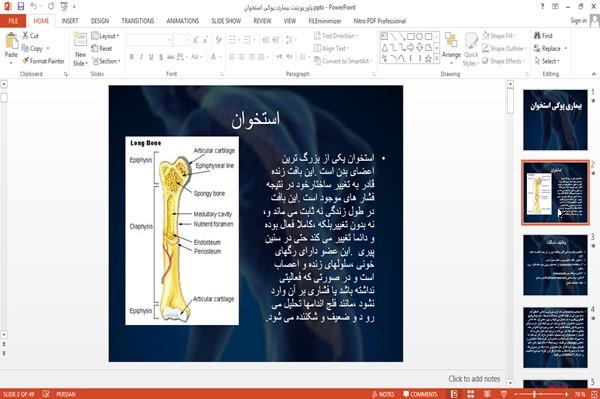Switch to the SLIDE SHOW tab
This screenshot has width=600, height=399.
coord(226,21)
